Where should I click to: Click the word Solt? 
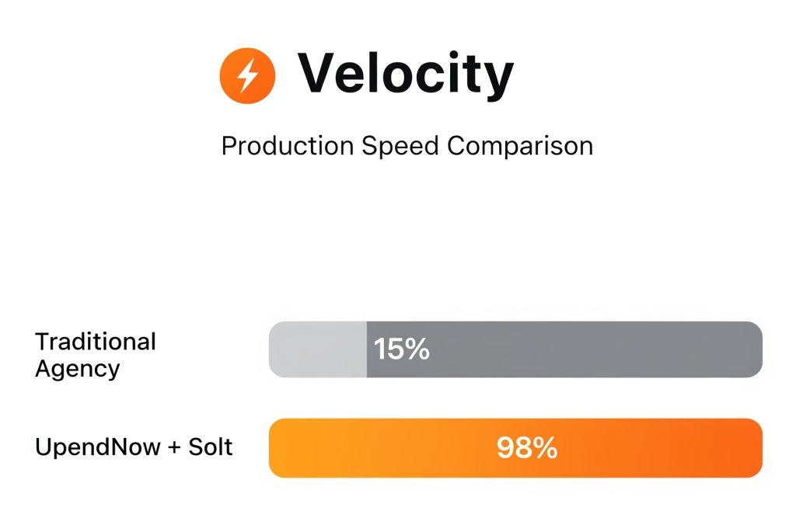coord(211,447)
